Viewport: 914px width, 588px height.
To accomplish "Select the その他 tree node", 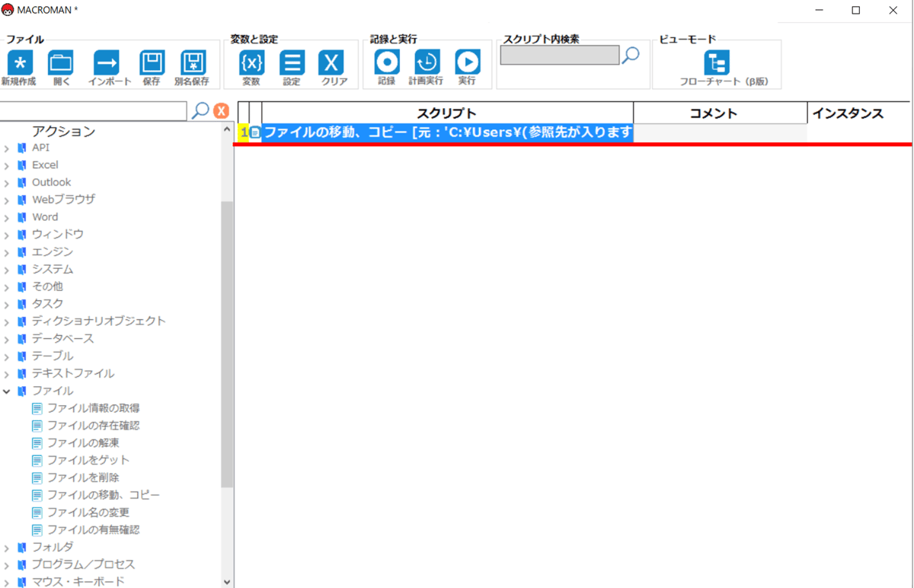I will point(47,286).
